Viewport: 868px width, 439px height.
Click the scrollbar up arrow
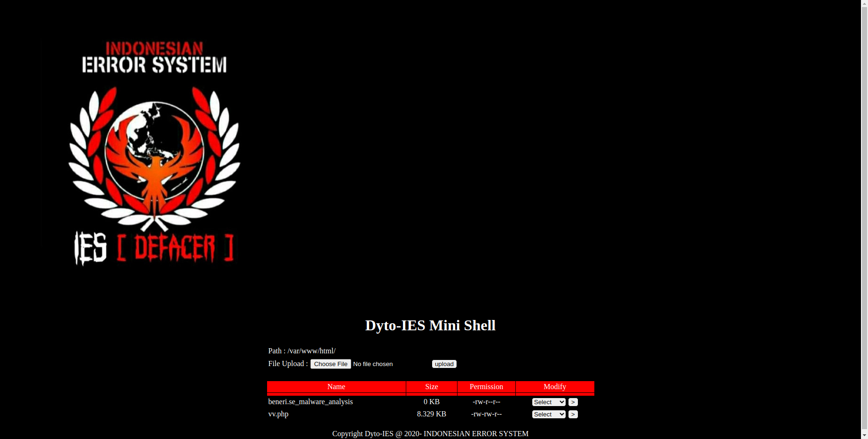864,3
